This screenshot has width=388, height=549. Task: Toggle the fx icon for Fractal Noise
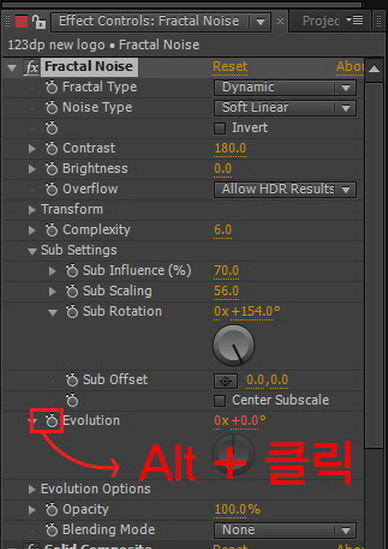click(32, 67)
